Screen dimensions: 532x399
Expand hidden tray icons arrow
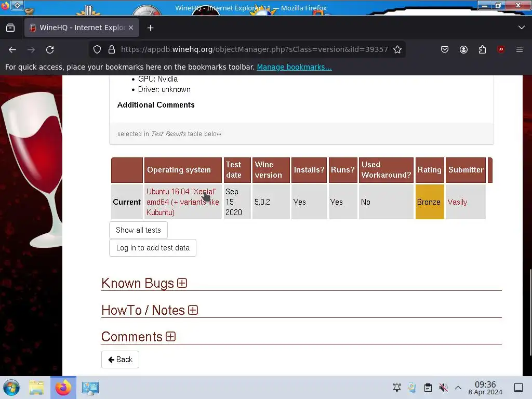(x=458, y=388)
